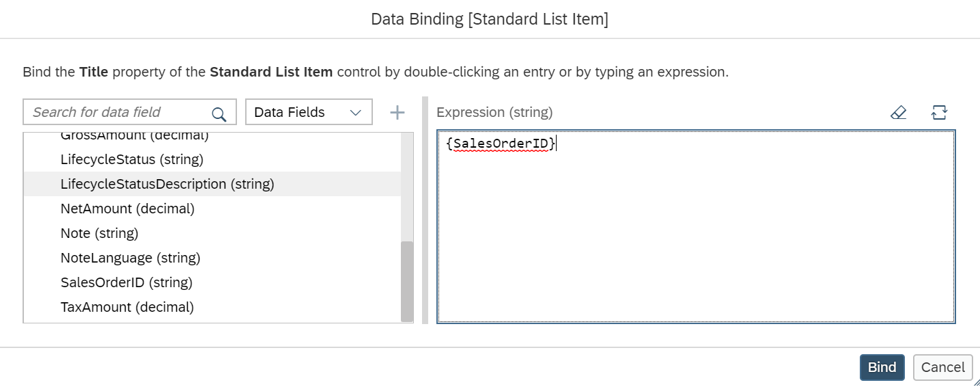Image resolution: width=980 pixels, height=387 pixels.
Task: Click the Cancel button
Action: pos(942,367)
